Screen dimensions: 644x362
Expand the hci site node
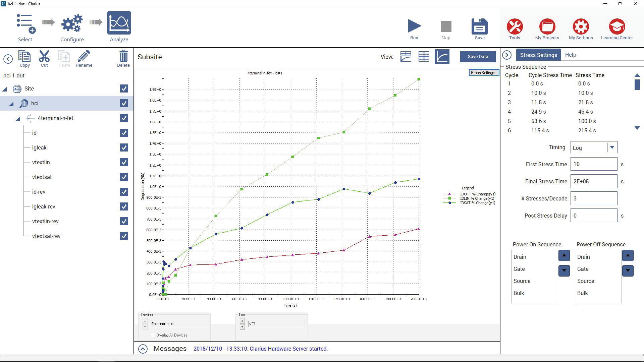(11, 104)
